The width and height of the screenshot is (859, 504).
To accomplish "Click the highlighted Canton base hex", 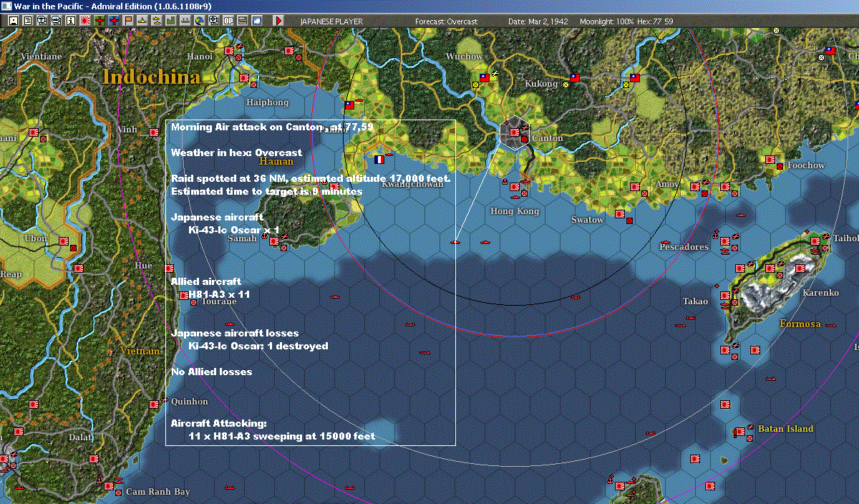I will click(x=516, y=133).
